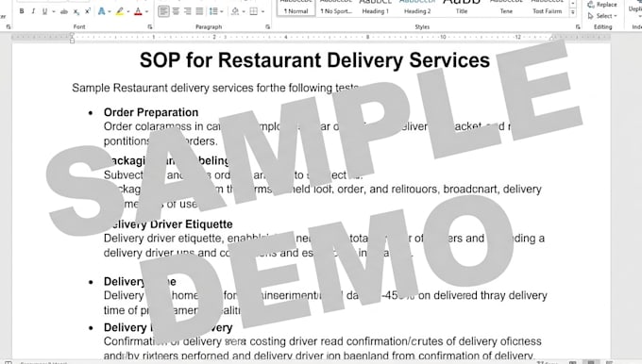Apply the yellow Text Highlight Color
Image resolution: width=642 pixels, height=364 pixels.
click(x=120, y=11)
